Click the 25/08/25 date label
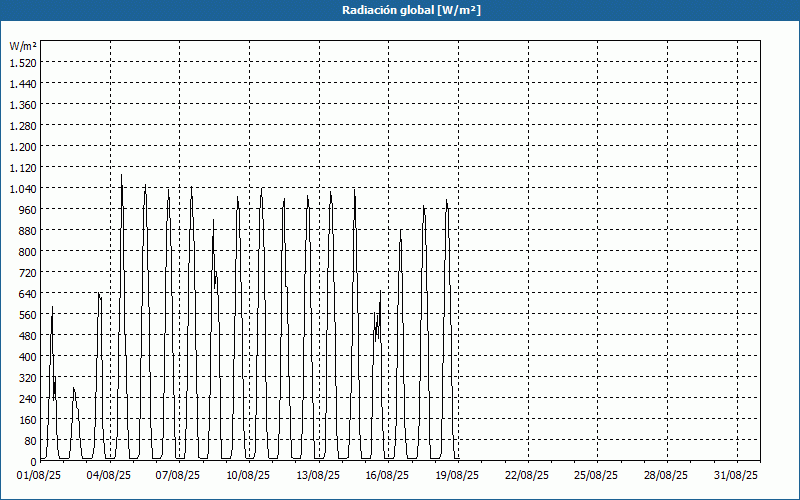Viewport: 800px width, 500px height. pos(596,476)
